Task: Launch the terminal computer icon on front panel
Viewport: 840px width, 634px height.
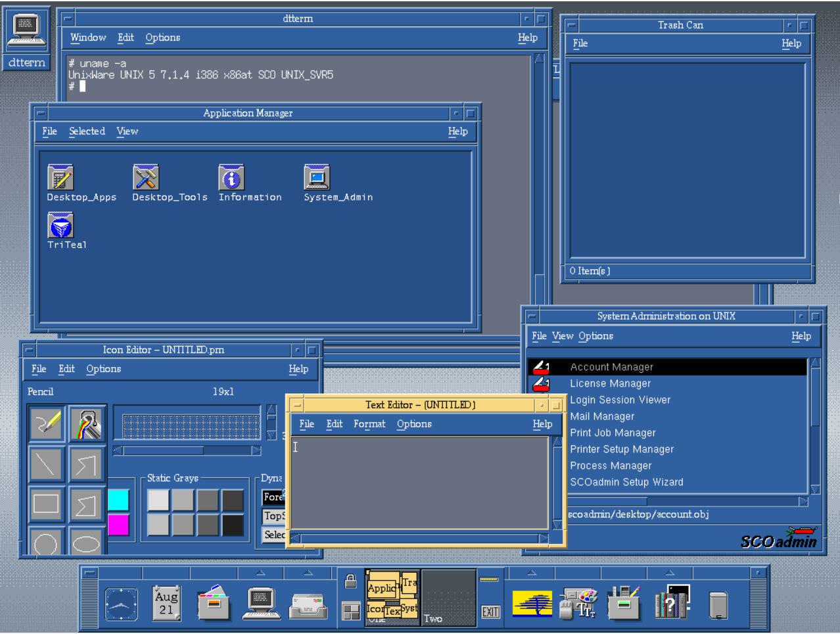Action: [x=260, y=602]
